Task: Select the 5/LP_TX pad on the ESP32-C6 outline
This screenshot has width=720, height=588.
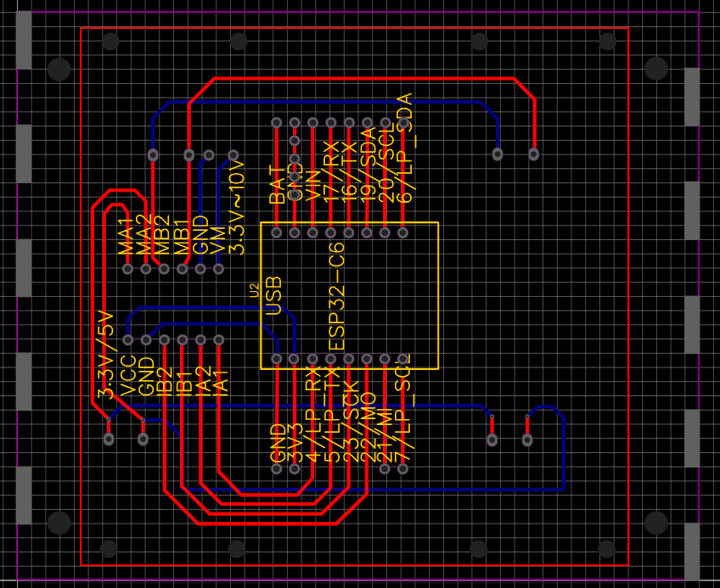Action: 330,359
